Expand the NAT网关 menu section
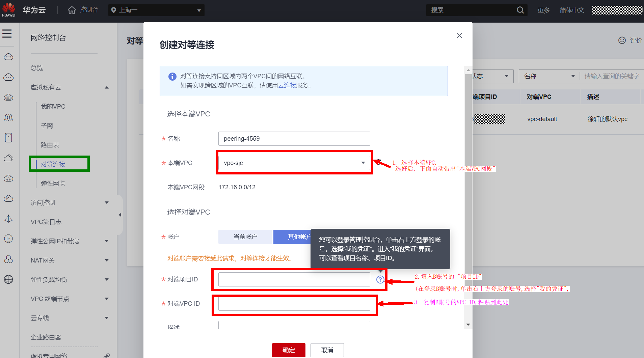 tap(107, 260)
